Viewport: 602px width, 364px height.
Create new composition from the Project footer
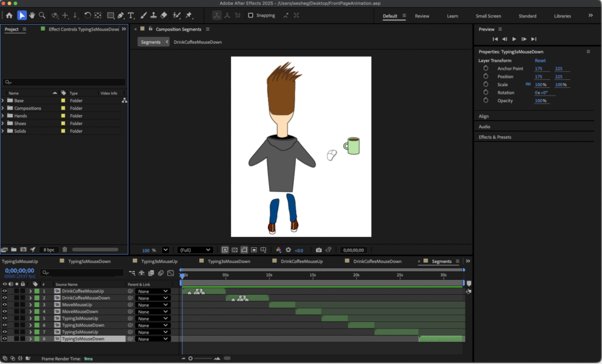23,250
